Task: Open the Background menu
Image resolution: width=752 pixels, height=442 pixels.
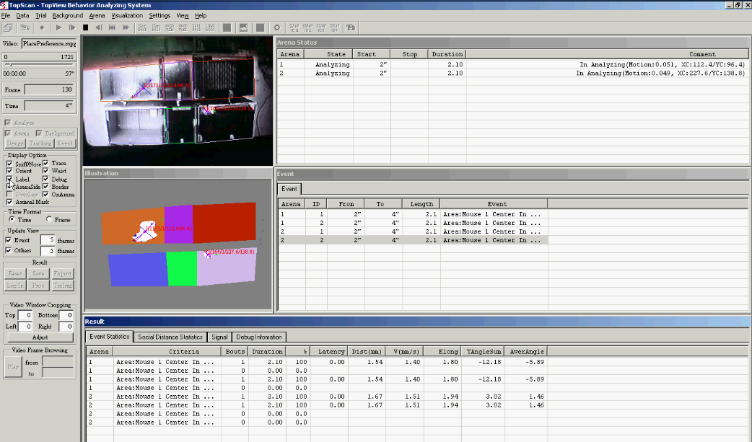Action: coord(67,17)
